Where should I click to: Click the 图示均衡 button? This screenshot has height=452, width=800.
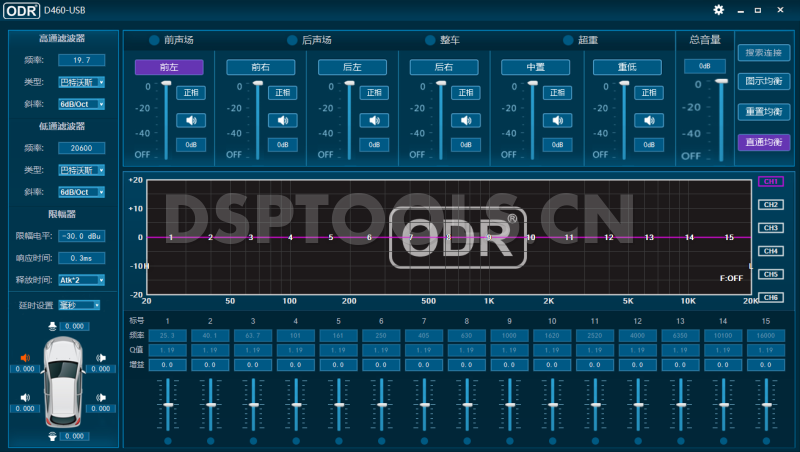coord(764,82)
